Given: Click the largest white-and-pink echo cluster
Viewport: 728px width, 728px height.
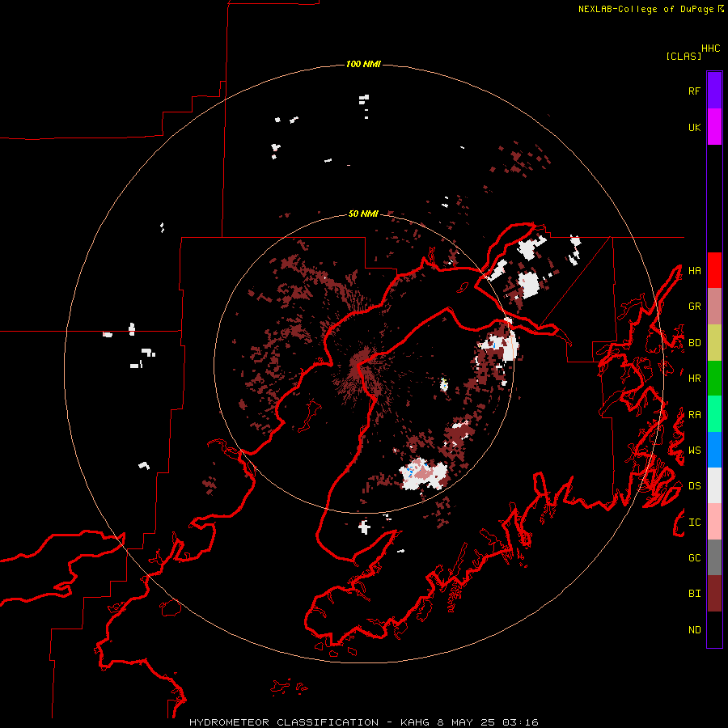Looking at the screenshot, I should click(423, 475).
